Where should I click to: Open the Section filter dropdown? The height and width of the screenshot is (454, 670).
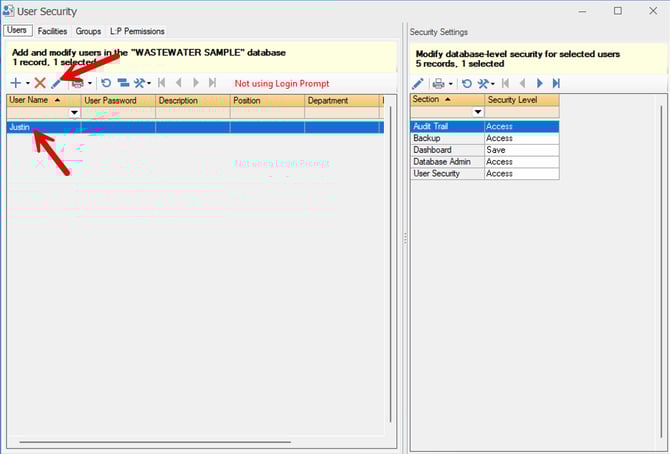[x=477, y=112]
